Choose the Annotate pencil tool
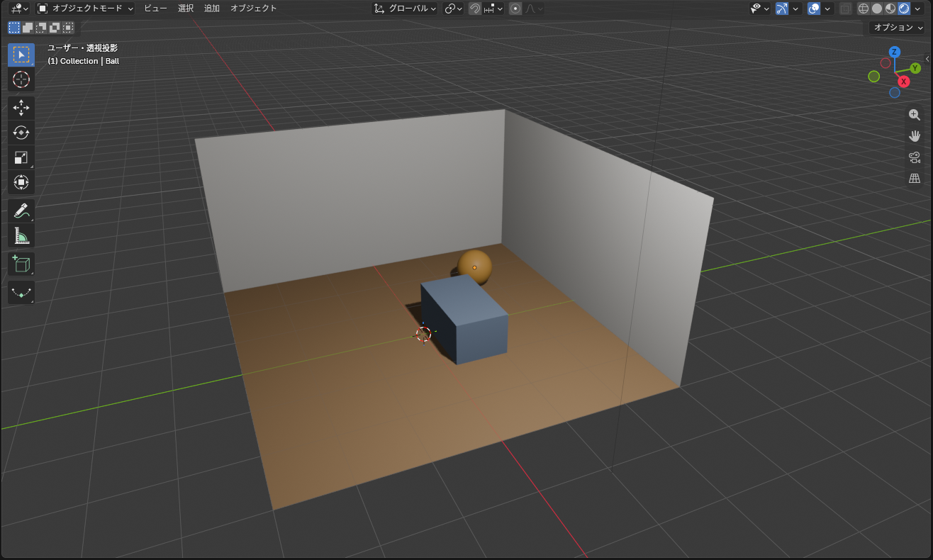Viewport: 933px width, 560px height. pos(21,211)
